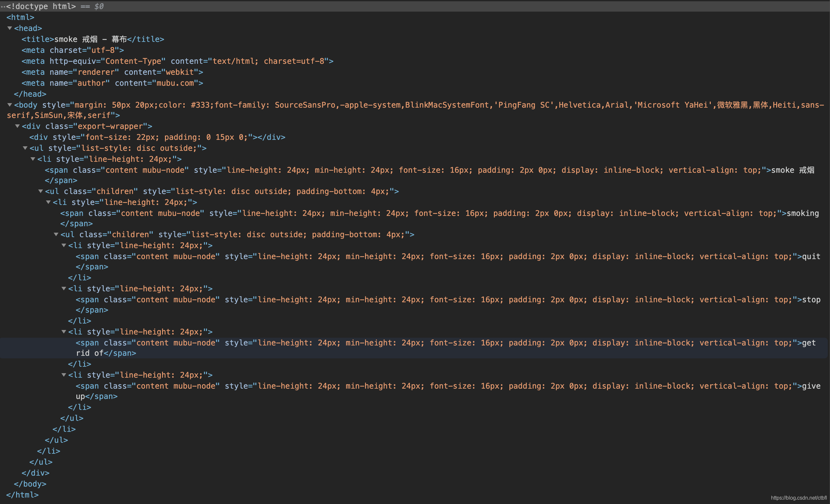
Task: Collapse the li containing the quit span
Action: tap(64, 246)
